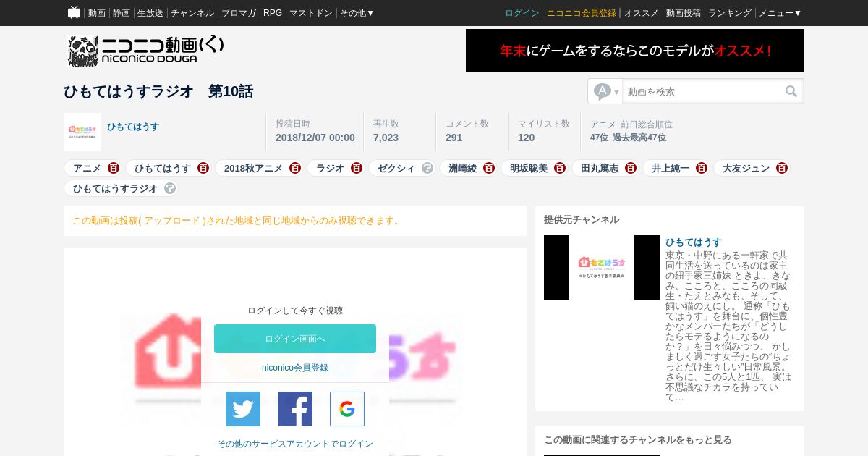Open the RPG top menu item
This screenshot has height=456, width=868.
point(273,13)
